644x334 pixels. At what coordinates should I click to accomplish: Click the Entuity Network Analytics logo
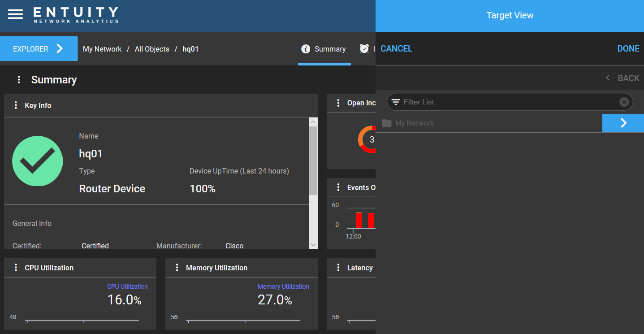(x=75, y=14)
